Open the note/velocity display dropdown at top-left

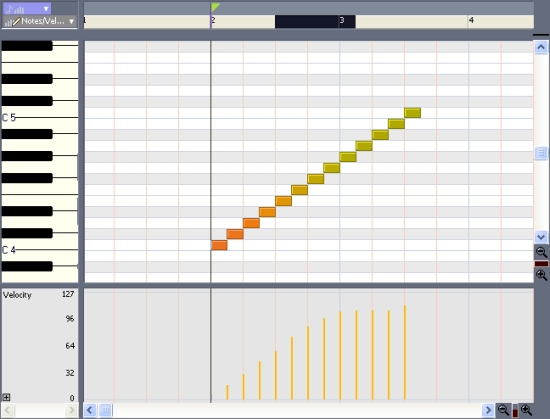27,8
